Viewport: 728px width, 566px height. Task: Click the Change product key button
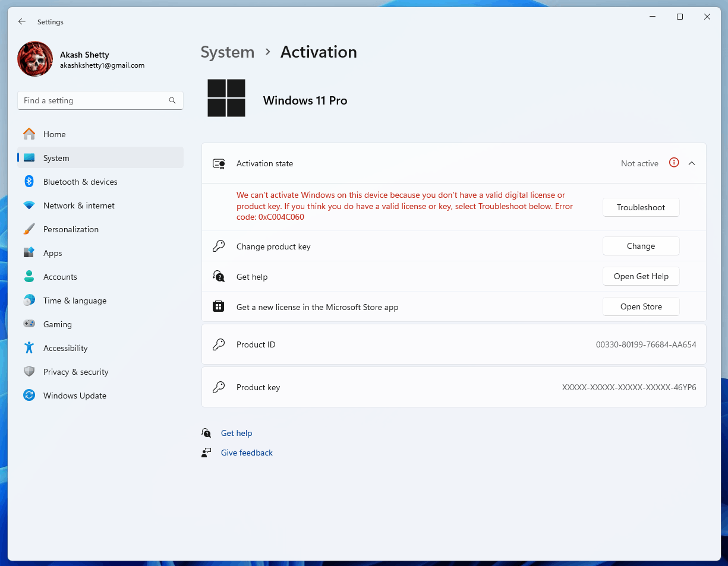[641, 246]
